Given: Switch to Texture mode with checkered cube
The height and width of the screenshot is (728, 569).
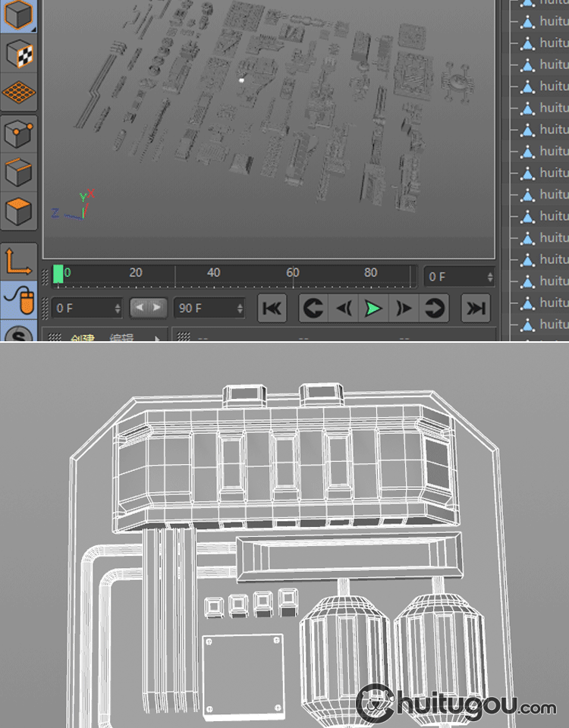Looking at the screenshot, I should click(x=18, y=55).
